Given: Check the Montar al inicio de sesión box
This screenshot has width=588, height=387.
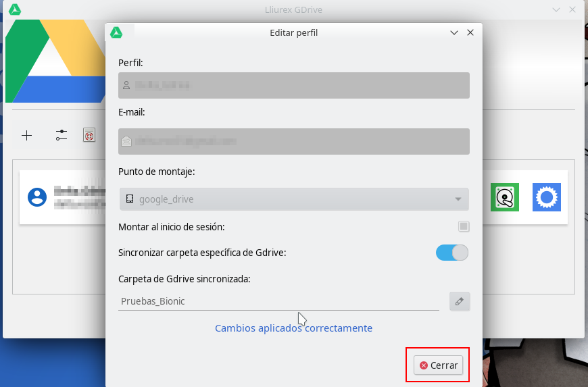Looking at the screenshot, I should (x=463, y=227).
